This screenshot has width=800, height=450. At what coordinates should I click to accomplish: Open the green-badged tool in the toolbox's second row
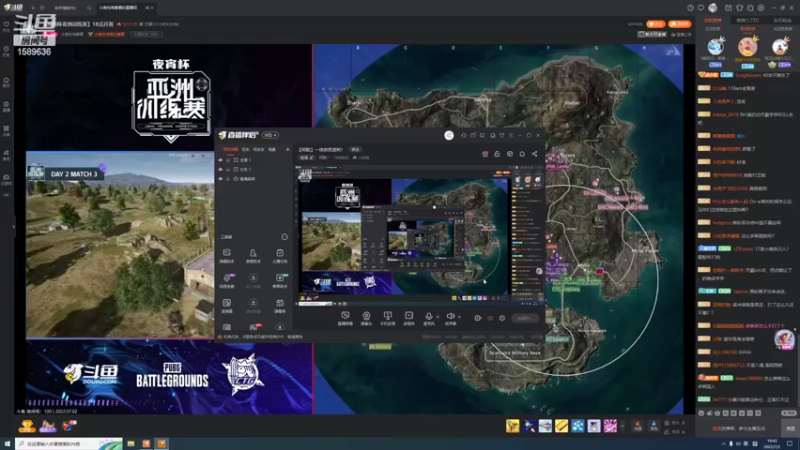tap(280, 281)
